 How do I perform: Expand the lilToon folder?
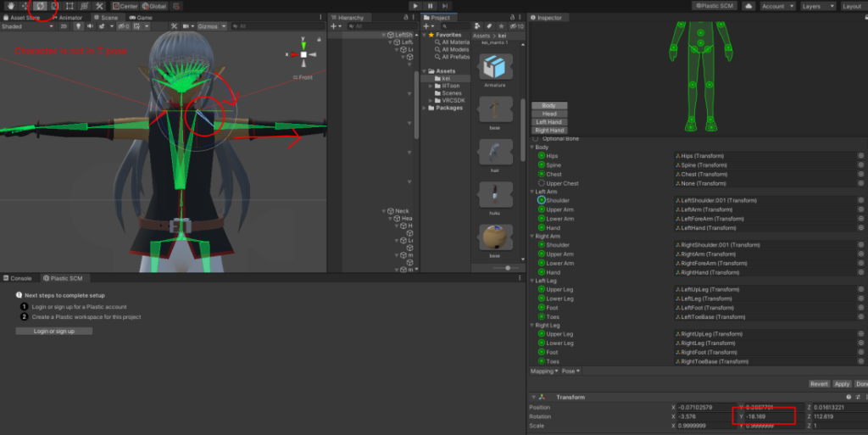point(431,86)
